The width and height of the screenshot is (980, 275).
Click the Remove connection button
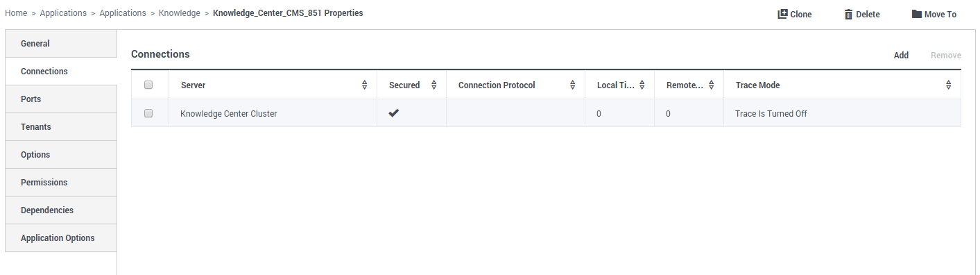point(946,56)
